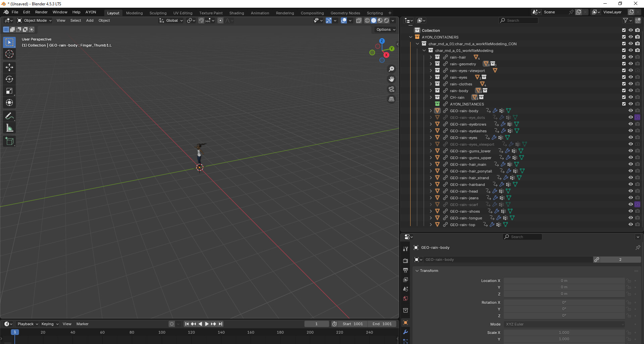Screen dimensions: 644x344
Task: Expand the GEO-rain-body tree item
Action: click(x=431, y=111)
